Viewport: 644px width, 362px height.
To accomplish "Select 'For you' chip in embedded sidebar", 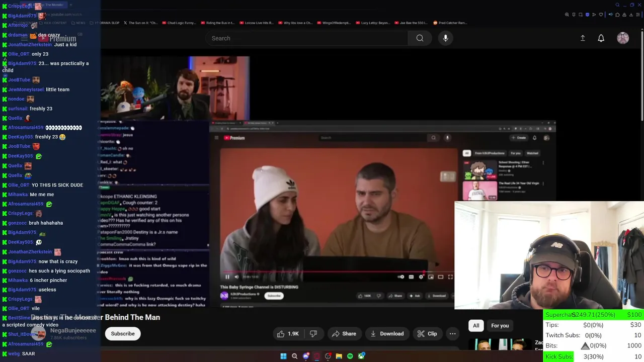I will click(x=516, y=153).
